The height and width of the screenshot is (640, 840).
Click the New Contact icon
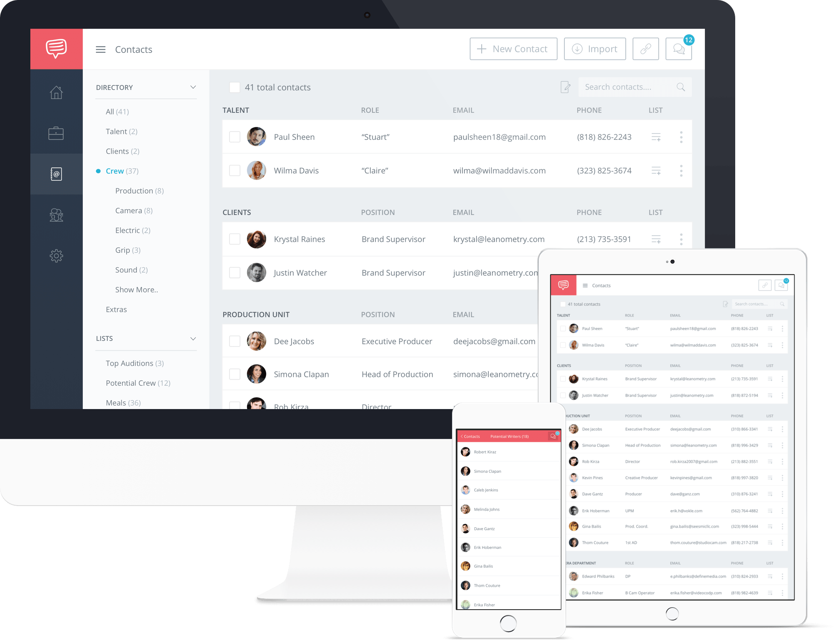pyautogui.click(x=482, y=48)
